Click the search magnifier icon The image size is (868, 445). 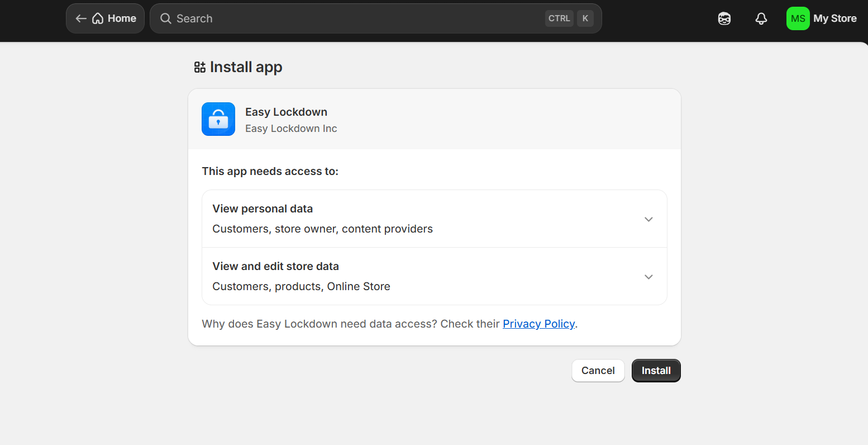tap(166, 18)
